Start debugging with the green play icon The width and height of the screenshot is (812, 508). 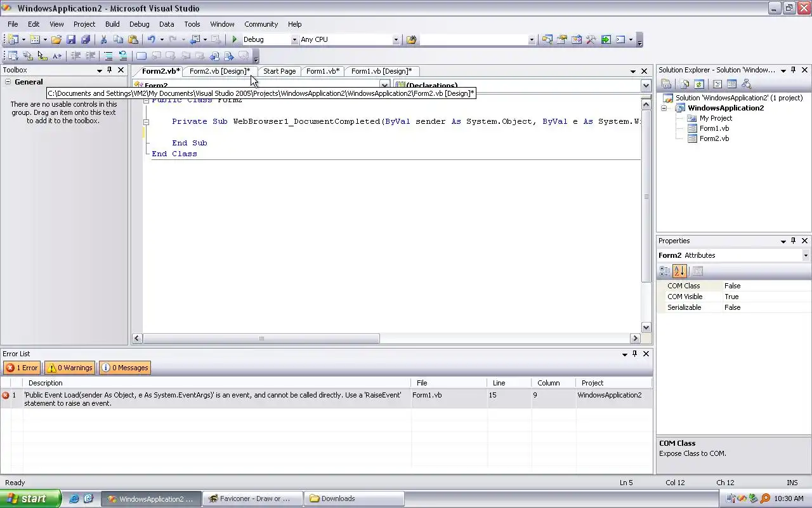(235, 39)
